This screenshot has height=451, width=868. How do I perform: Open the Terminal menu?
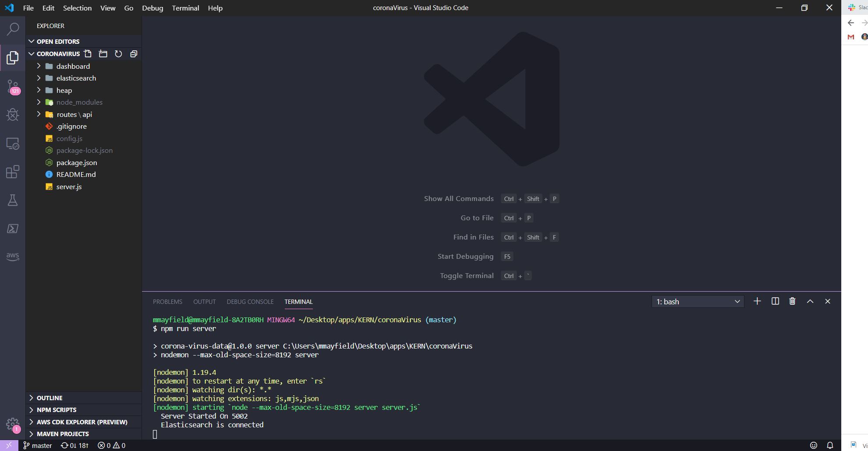coord(185,8)
